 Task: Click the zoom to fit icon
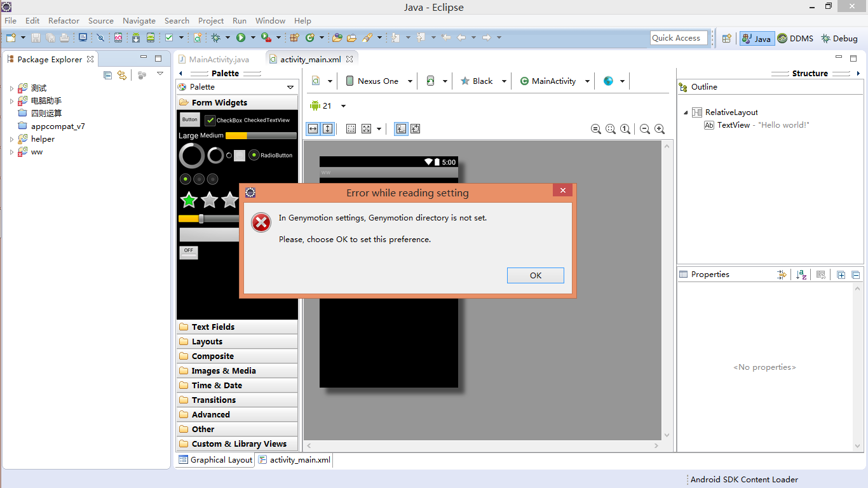(611, 129)
